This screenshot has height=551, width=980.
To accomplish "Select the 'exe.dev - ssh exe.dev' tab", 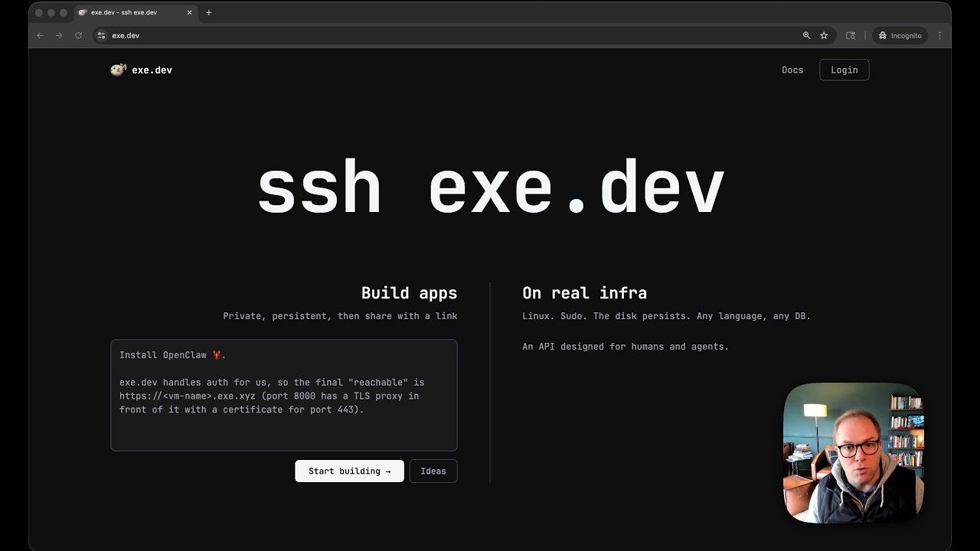I will click(136, 12).
